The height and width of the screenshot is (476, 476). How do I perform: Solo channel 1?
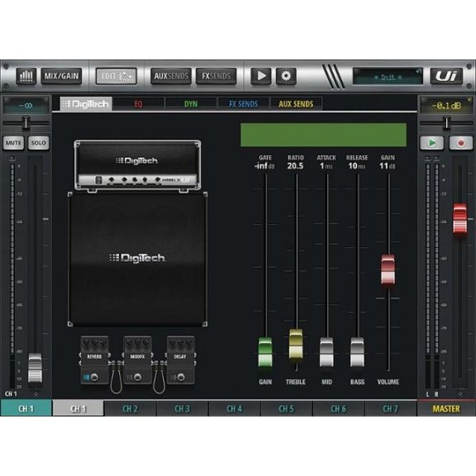pos(39,143)
